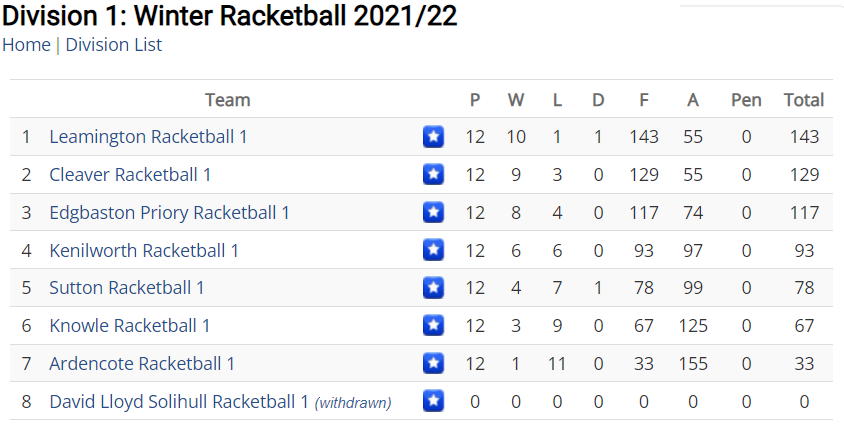844x426 pixels.
Task: Click star icon for Ardencote Racketball 1
Action: click(x=433, y=363)
